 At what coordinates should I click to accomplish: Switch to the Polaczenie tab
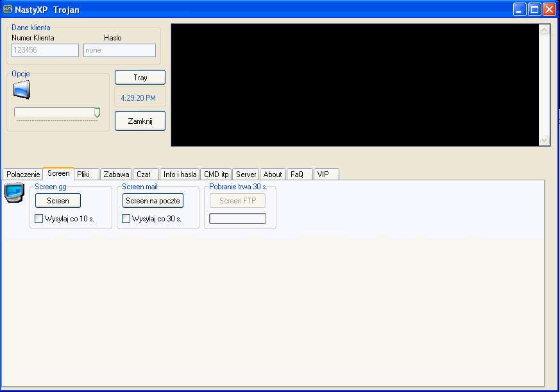pos(22,174)
